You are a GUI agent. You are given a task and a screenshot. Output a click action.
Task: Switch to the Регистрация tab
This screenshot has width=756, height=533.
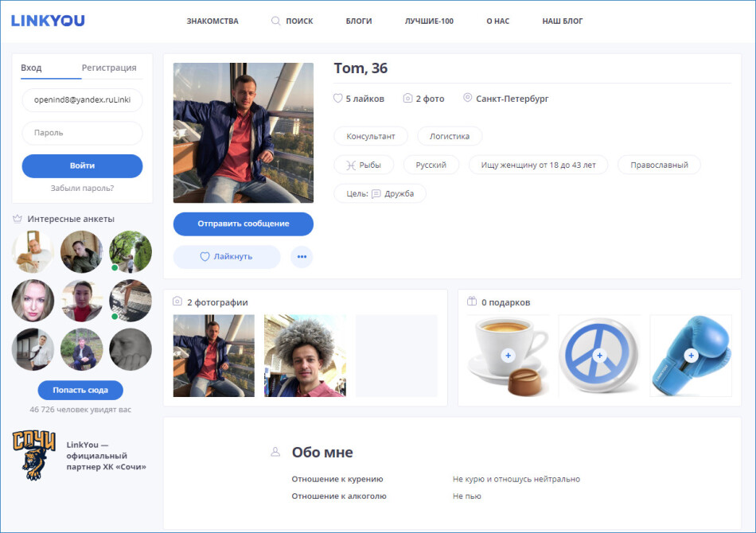point(109,68)
